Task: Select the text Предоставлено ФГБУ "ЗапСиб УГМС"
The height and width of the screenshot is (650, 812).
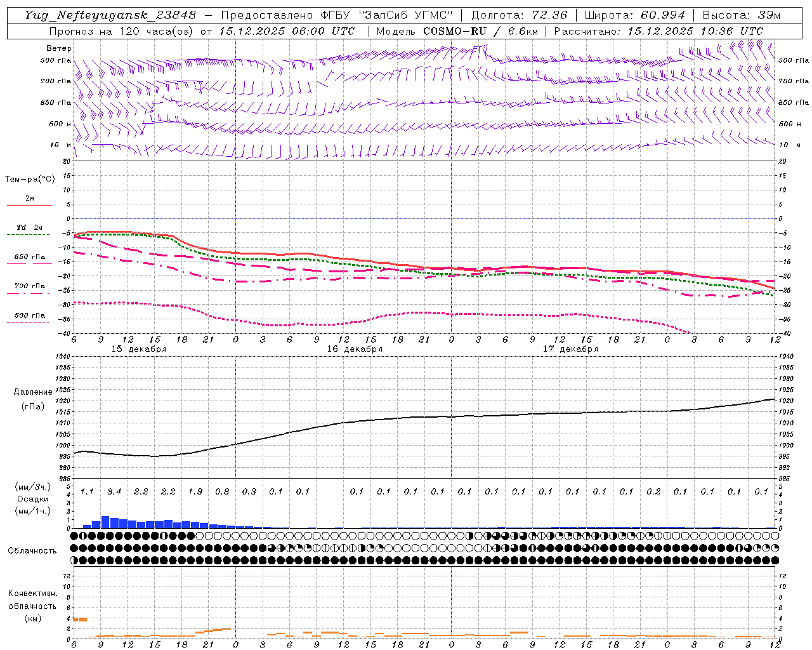Action: tap(336, 15)
